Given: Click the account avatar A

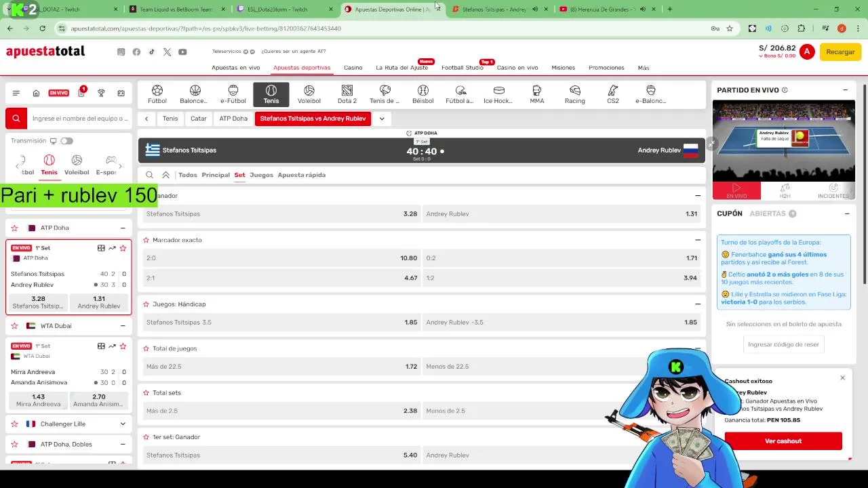Looking at the screenshot, I should (x=806, y=52).
